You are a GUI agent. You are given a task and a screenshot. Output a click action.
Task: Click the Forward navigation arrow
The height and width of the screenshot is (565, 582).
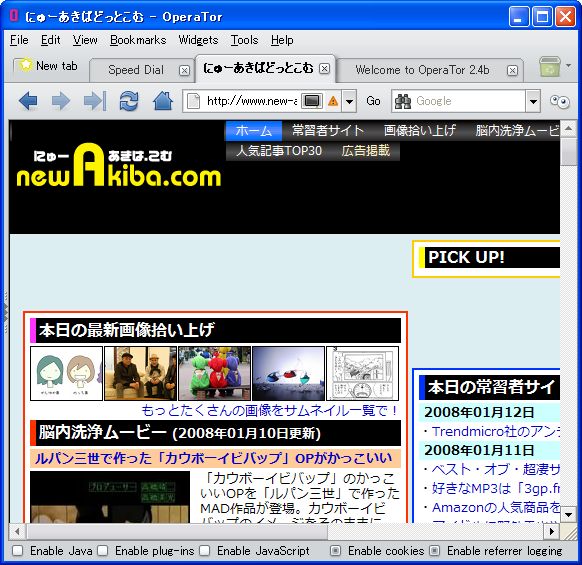click(61, 101)
